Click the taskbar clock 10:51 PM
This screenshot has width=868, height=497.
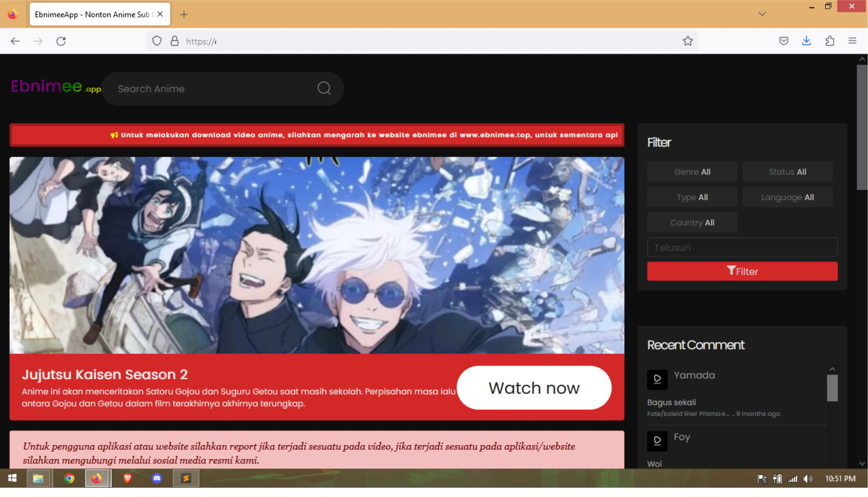pyautogui.click(x=840, y=479)
